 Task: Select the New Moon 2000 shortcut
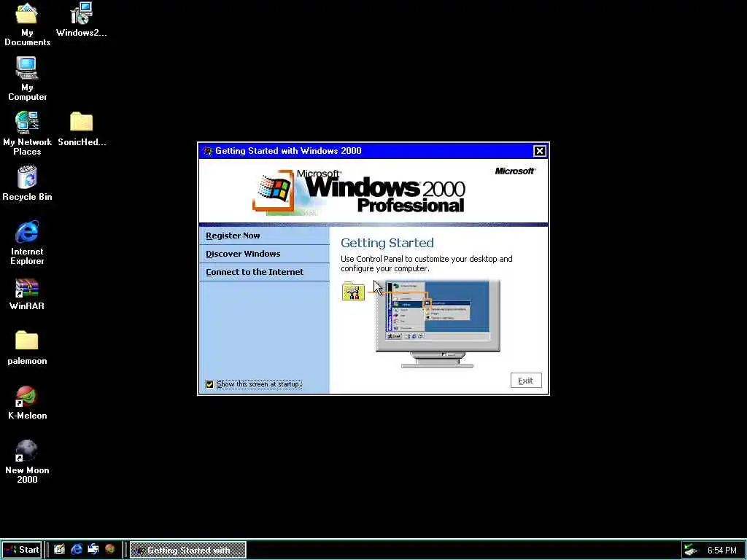point(27,462)
